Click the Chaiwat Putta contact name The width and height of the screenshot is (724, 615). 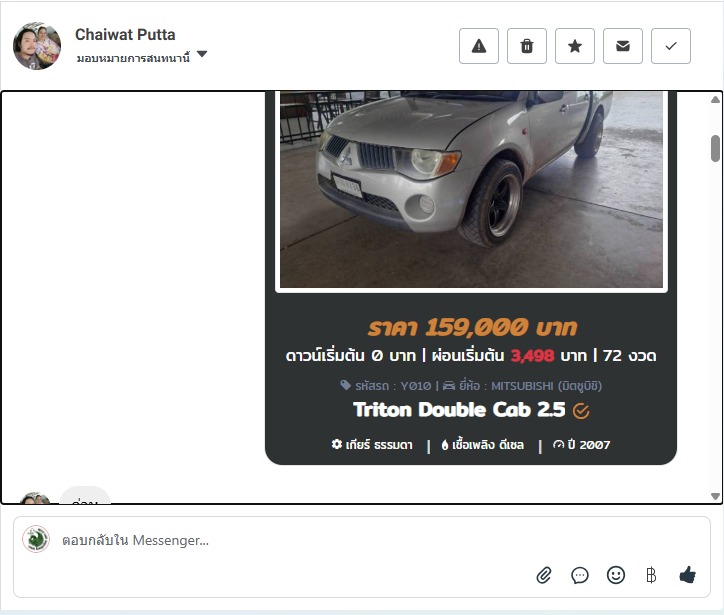(x=125, y=35)
